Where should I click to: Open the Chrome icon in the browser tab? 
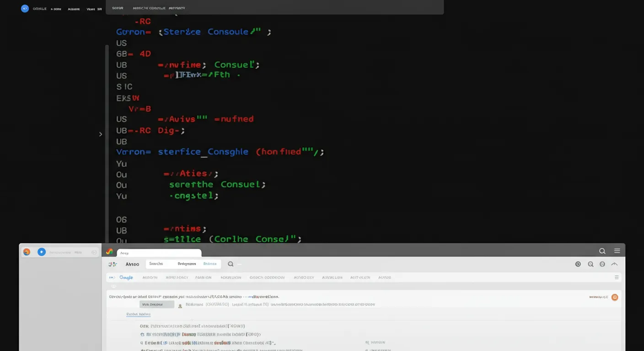(x=109, y=251)
